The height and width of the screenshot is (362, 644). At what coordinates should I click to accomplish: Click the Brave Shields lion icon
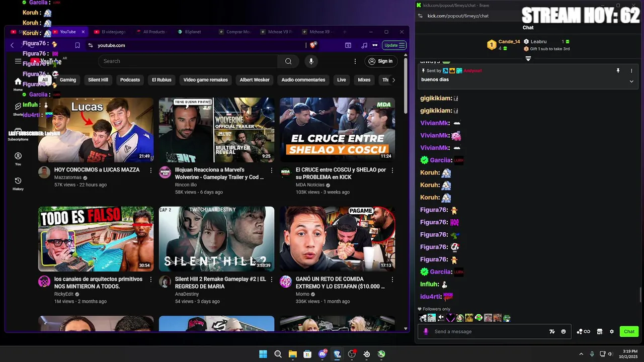click(x=313, y=45)
